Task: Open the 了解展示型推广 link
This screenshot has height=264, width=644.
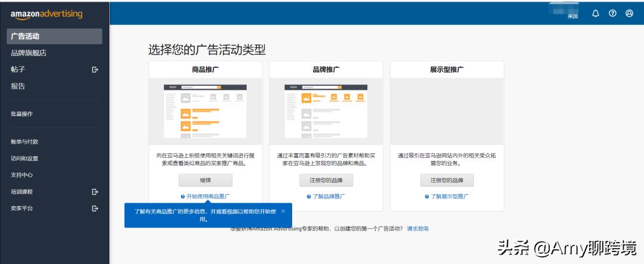Action: 450,197
